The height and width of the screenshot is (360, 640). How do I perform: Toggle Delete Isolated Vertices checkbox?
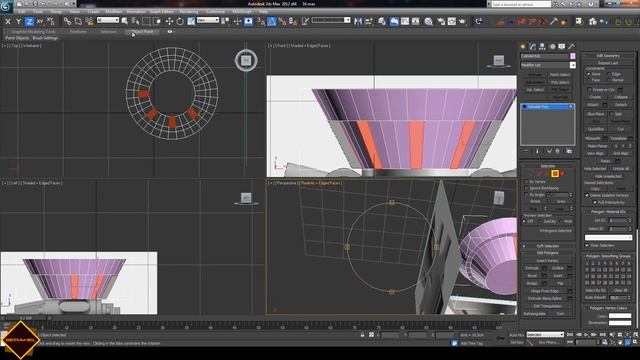[587, 196]
